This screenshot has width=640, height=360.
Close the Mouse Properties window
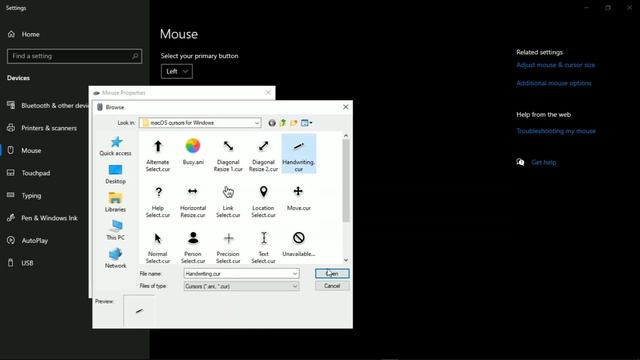pyautogui.click(x=268, y=93)
